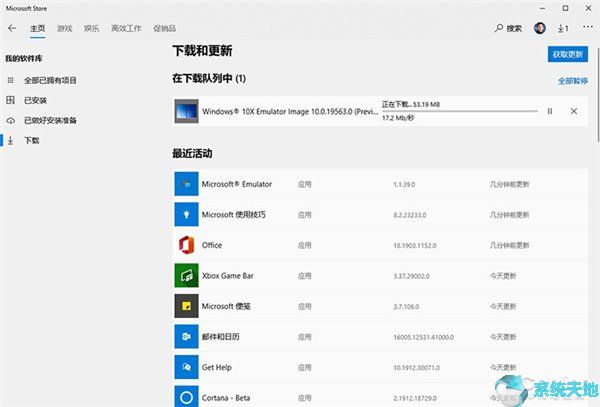Click the Microsoft Emulator app icon
Viewport: 600px width, 407px height.
pos(186,184)
